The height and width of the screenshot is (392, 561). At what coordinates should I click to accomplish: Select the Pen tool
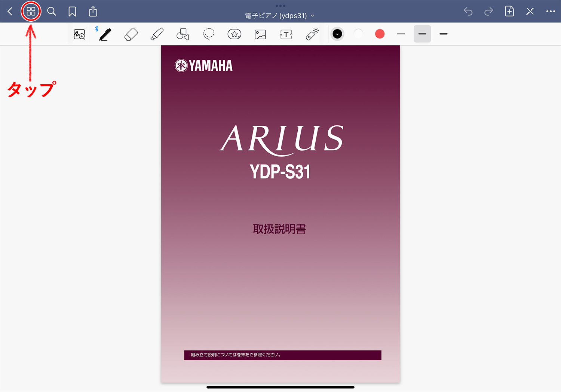point(105,34)
